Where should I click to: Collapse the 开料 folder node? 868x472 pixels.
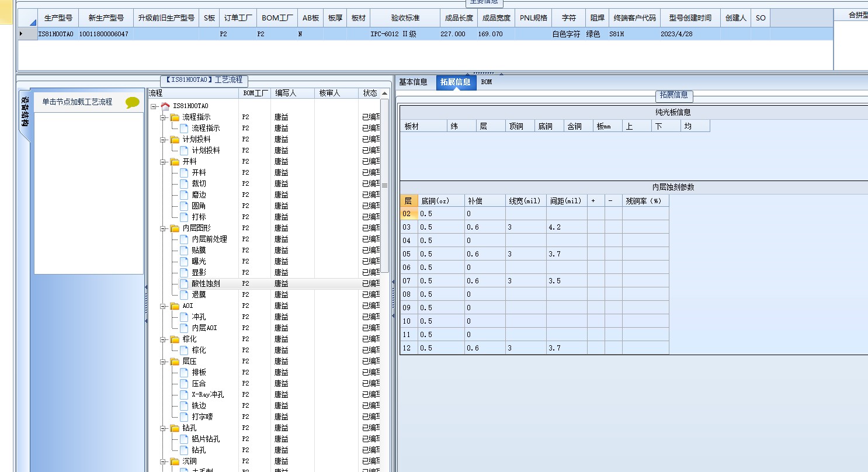coord(162,161)
